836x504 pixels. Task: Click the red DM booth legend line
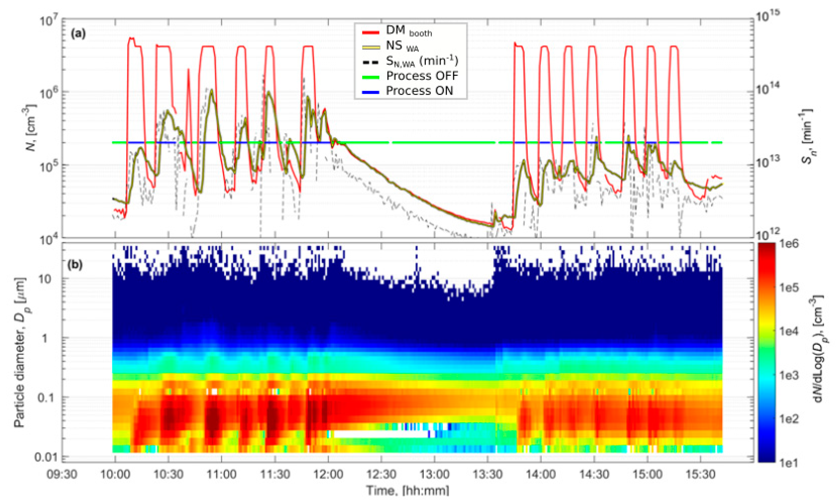point(370,33)
